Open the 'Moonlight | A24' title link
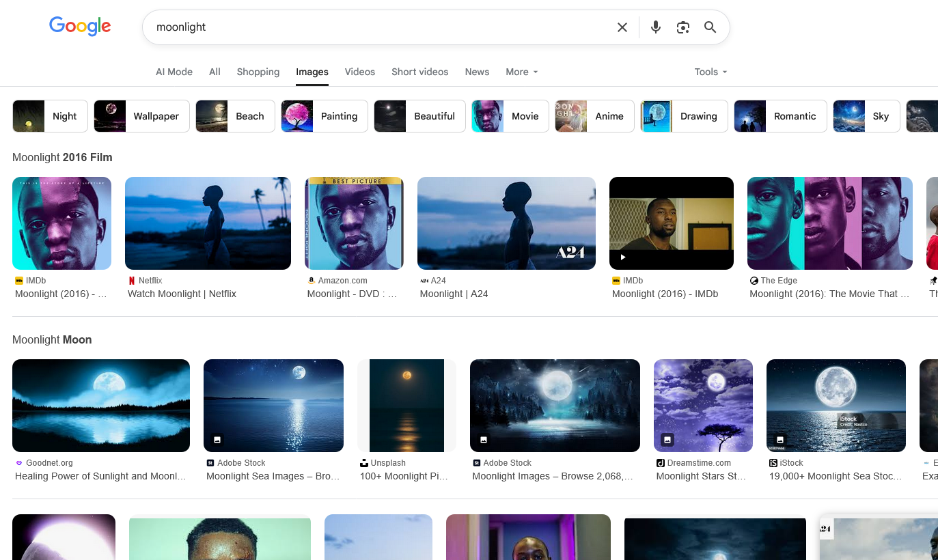The image size is (938, 560). point(454,294)
